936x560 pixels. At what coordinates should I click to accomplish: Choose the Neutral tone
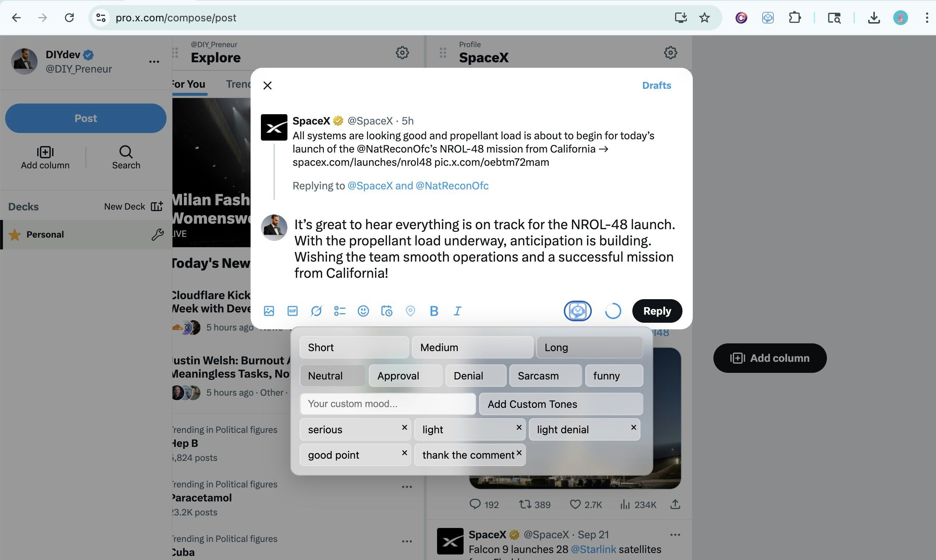[332, 375]
